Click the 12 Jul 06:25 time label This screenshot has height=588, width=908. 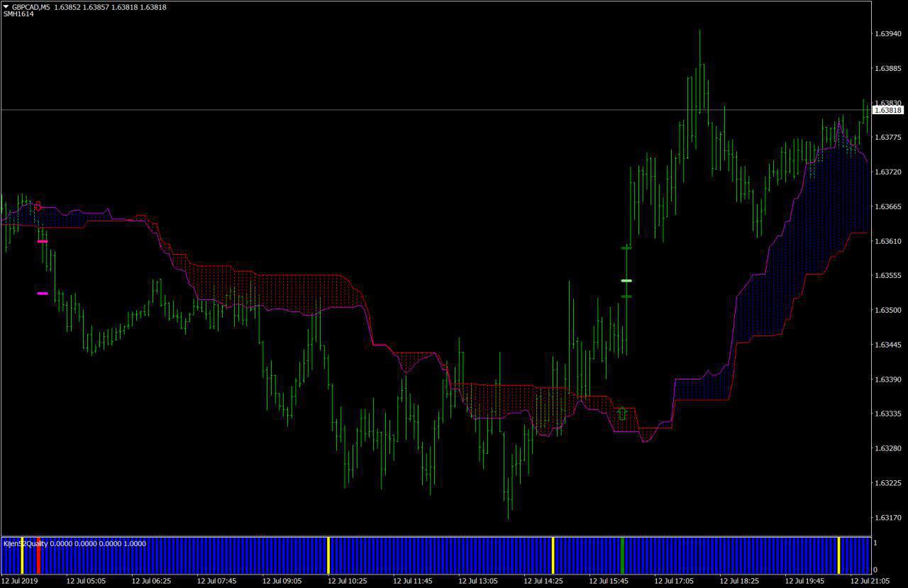pyautogui.click(x=151, y=580)
